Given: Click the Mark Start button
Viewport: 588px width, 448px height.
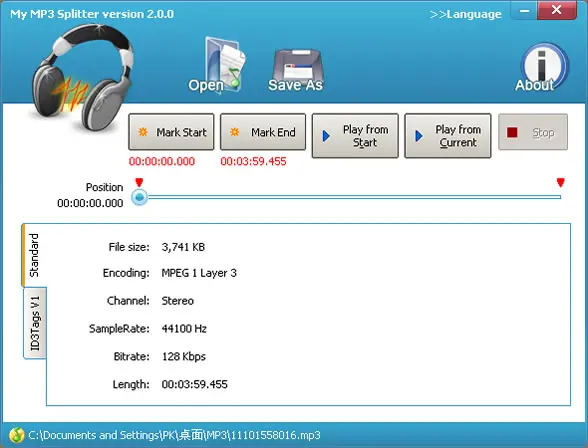Looking at the screenshot, I should pos(171,132).
